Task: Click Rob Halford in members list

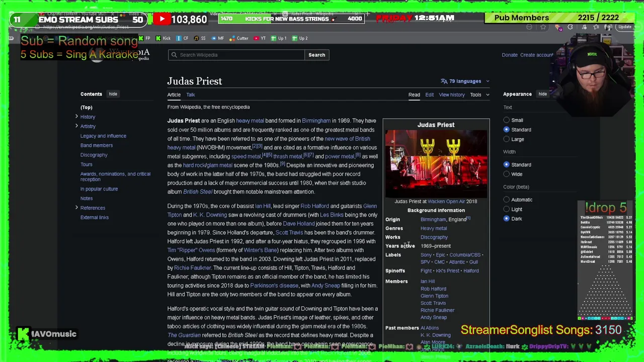Action: click(433, 289)
